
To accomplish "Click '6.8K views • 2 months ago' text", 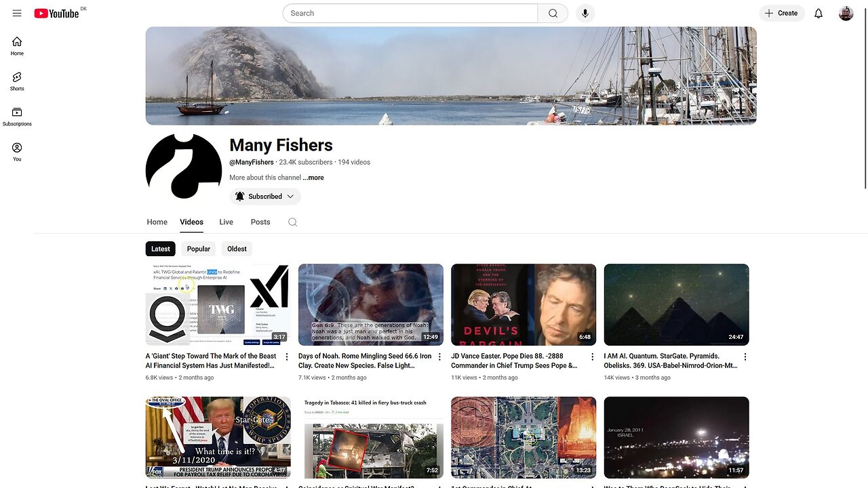I will pyautogui.click(x=180, y=378).
